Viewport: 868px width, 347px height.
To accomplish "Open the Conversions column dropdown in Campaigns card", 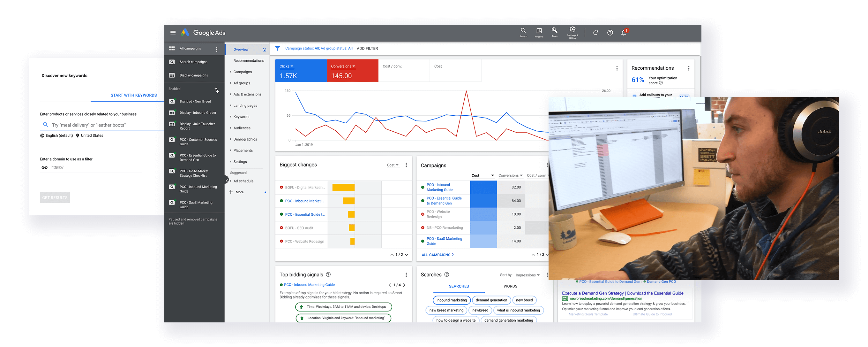I will point(510,175).
